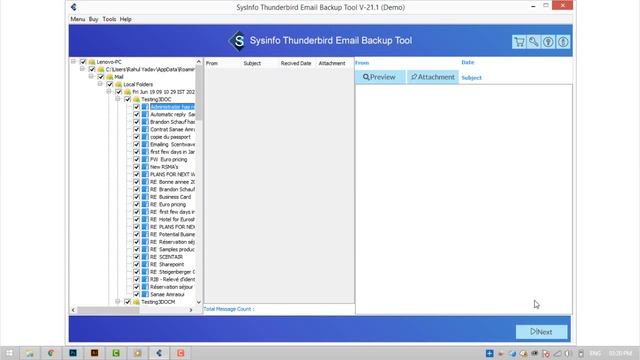Open Photoshop from the taskbar
The width and height of the screenshot is (640, 360).
(x=73, y=353)
